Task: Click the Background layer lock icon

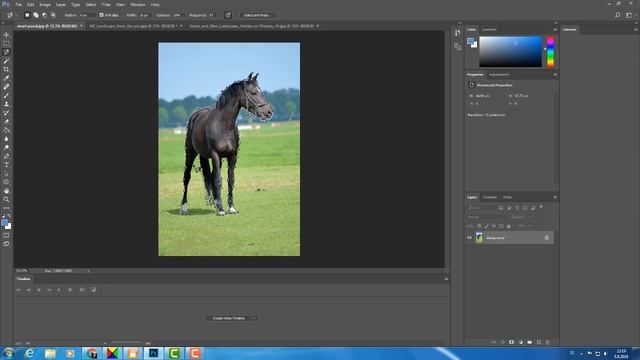Action: pos(547,238)
